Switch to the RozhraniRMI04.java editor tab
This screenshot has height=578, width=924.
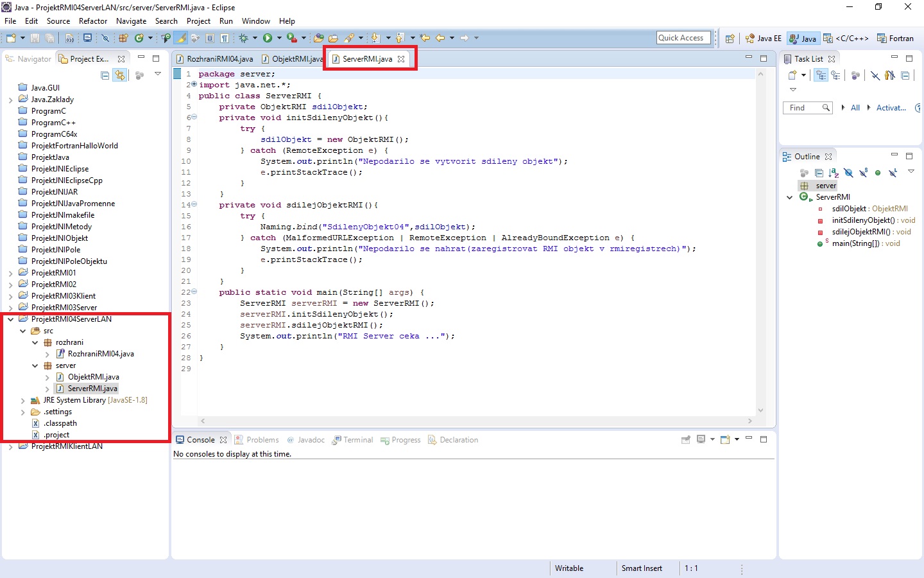coord(218,58)
